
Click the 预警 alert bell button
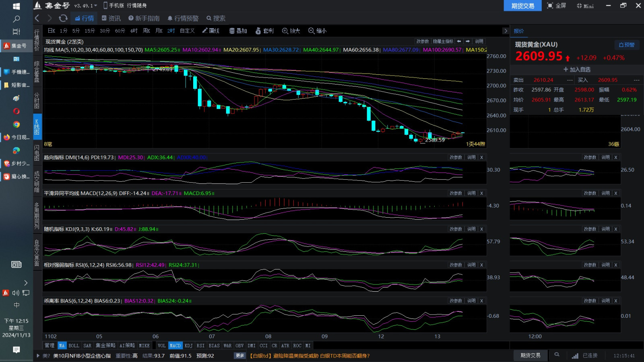[x=627, y=45]
